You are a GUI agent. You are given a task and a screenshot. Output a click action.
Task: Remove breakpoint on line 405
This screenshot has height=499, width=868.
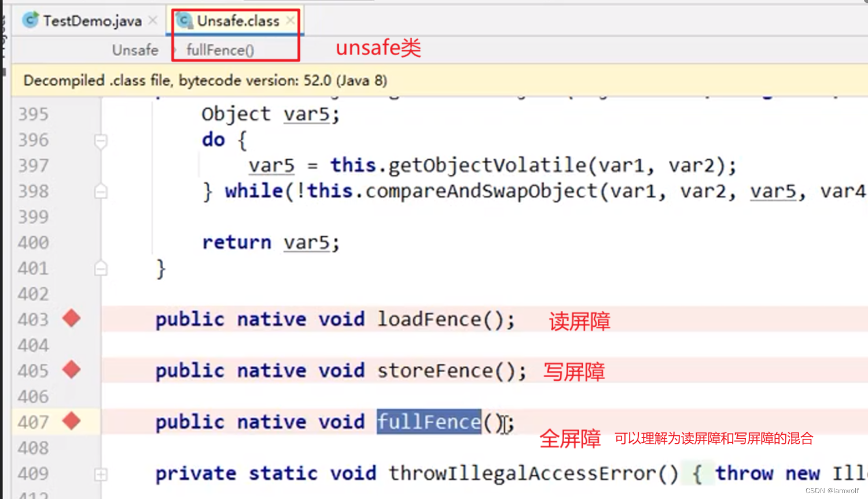click(72, 369)
